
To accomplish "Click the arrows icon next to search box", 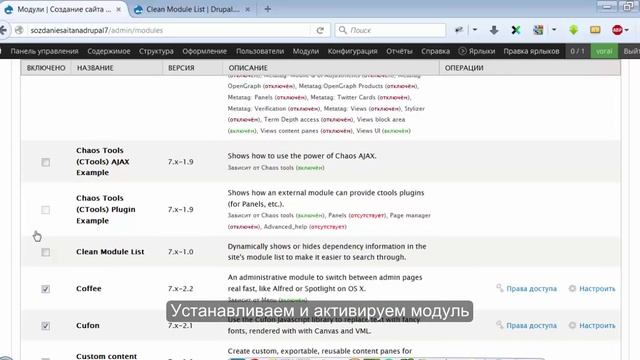I will (x=459, y=30).
